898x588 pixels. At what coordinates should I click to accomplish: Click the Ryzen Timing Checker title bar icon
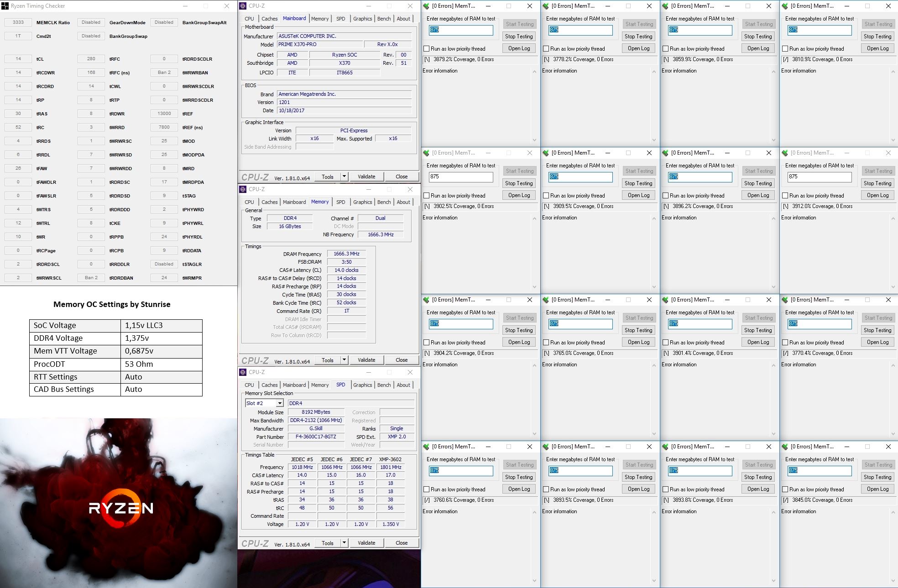coord(5,6)
